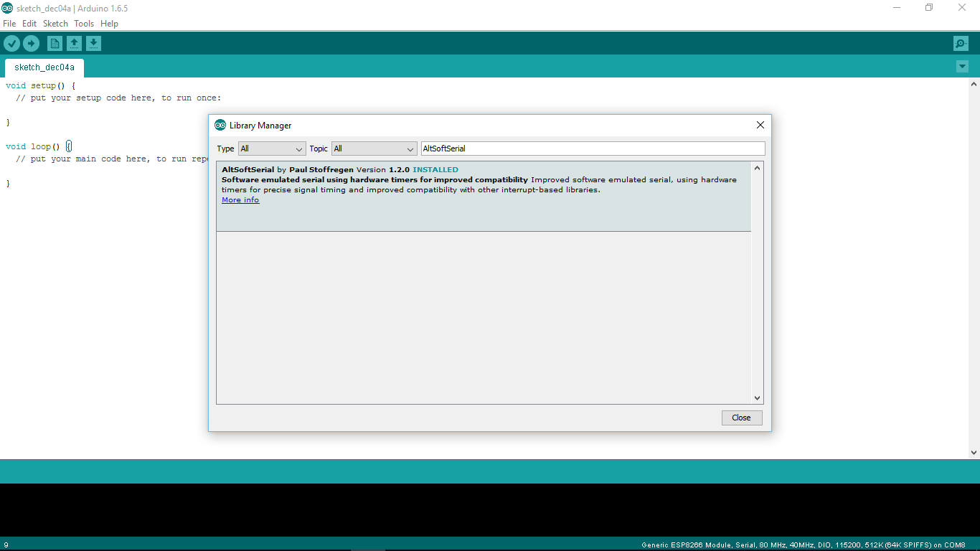The image size is (980, 551).
Task: Expand the Topic filter dropdown
Action: 374,149
